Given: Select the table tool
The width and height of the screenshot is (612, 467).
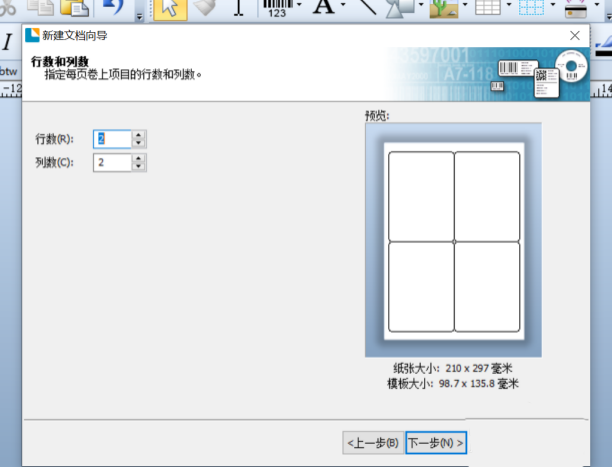Looking at the screenshot, I should click(x=488, y=8).
